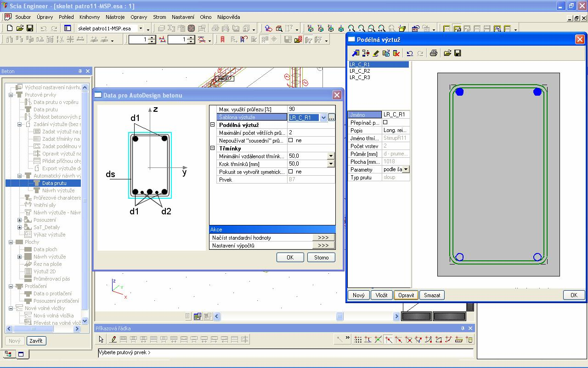Open the Knihovny menu
The width and height of the screenshot is (588, 368).
(90, 17)
